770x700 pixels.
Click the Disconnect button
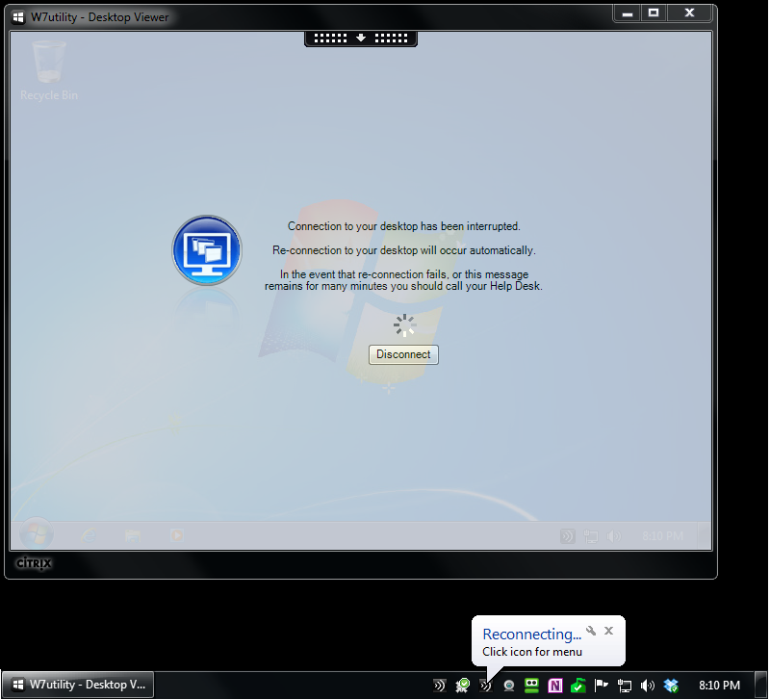403,354
